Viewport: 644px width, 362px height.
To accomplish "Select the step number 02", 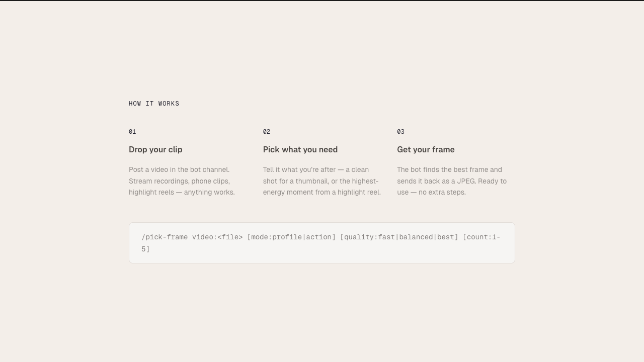I will [x=267, y=132].
